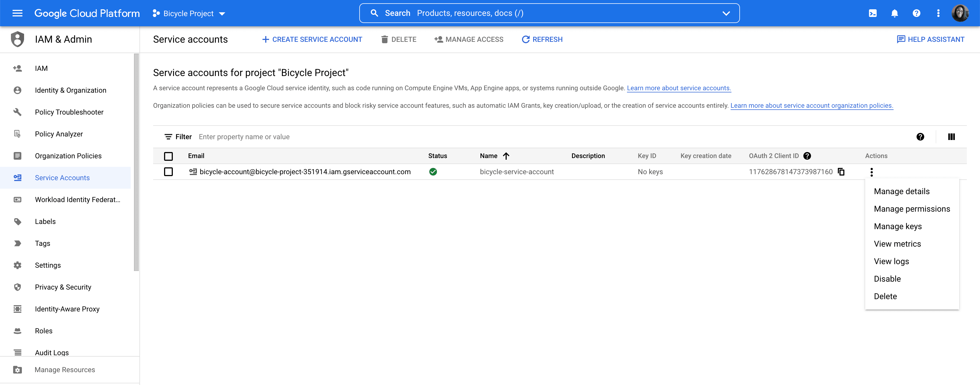Open the column display options icon
The image size is (980, 385).
point(951,136)
